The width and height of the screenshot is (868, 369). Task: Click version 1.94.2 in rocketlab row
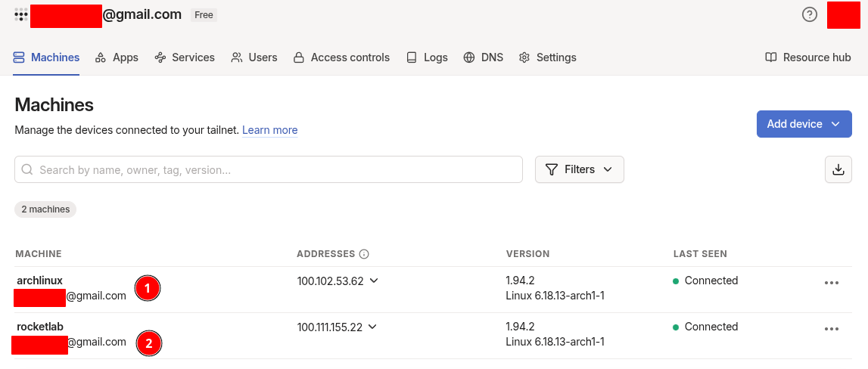click(x=520, y=327)
